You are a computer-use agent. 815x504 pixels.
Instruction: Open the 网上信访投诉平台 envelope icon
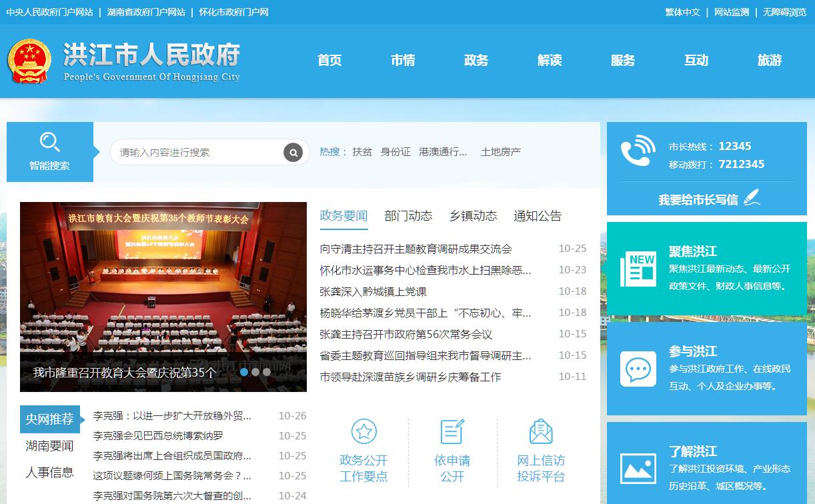click(540, 431)
